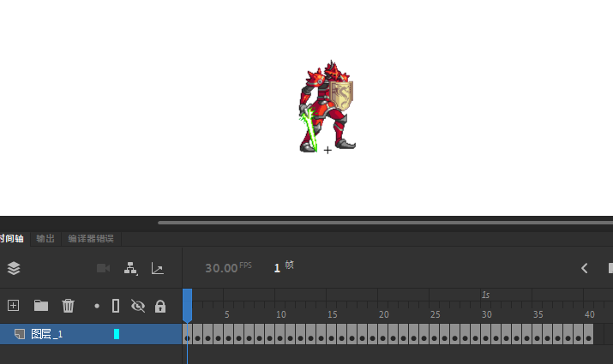Click the current frame number 1

click(277, 268)
